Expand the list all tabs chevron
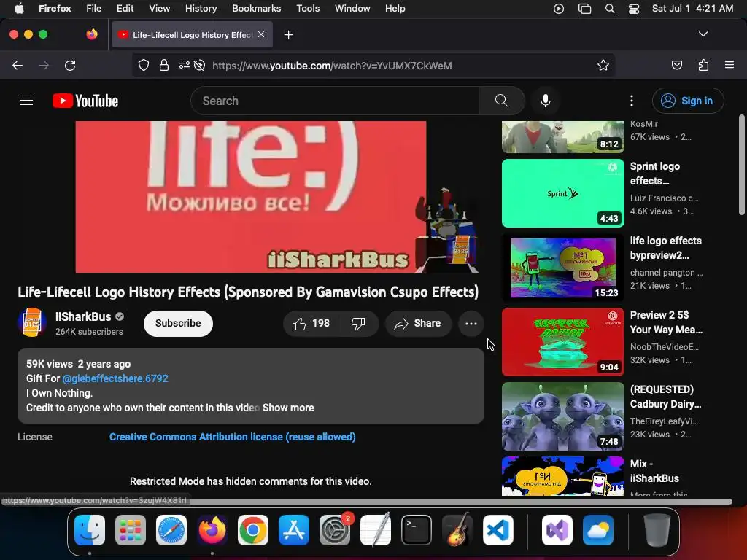The width and height of the screenshot is (747, 560). coord(703,34)
